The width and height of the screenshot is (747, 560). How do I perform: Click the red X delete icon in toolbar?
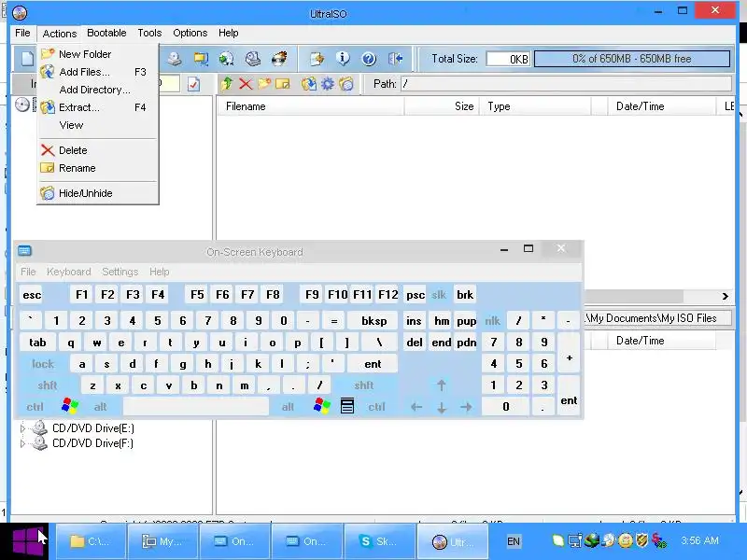(x=246, y=84)
